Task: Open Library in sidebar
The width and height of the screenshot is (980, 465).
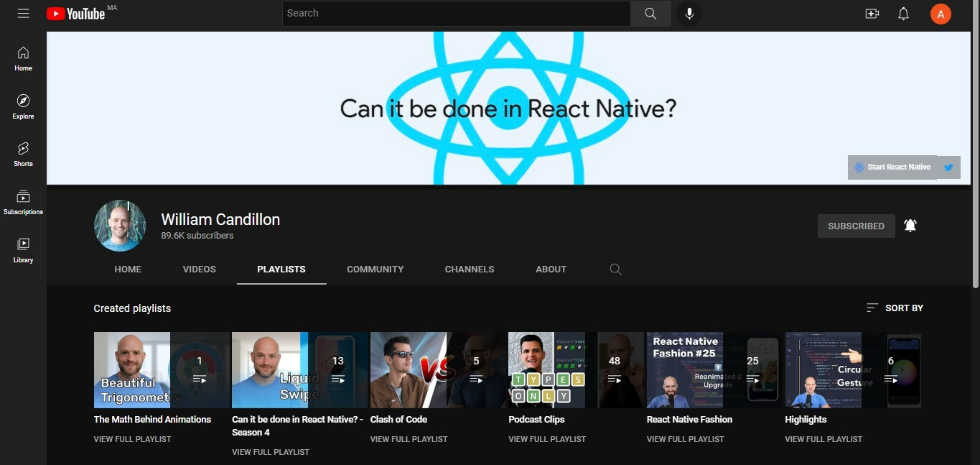Action: 23,250
